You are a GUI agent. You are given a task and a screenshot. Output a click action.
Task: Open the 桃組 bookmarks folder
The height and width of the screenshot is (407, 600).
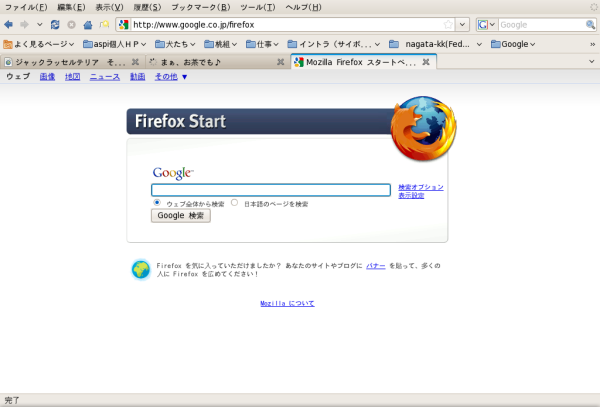pyautogui.click(x=220, y=44)
